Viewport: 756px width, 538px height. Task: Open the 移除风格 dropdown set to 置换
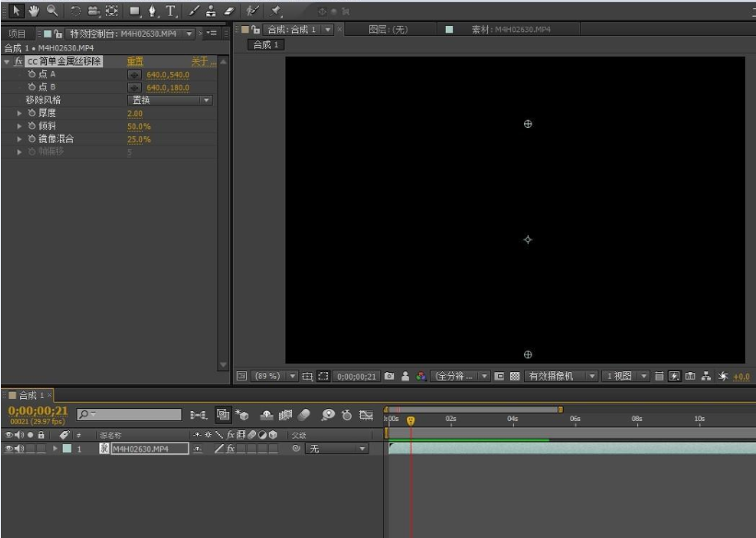(169, 100)
